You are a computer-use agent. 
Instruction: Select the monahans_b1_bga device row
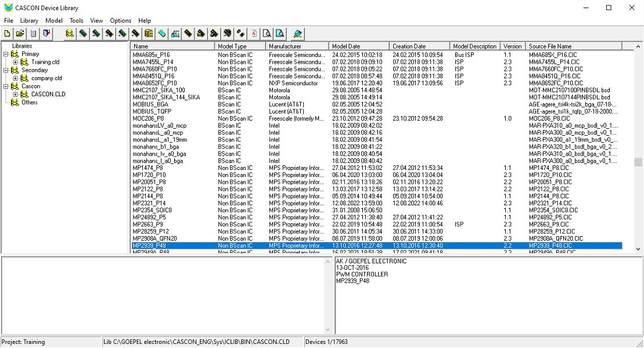point(377,147)
